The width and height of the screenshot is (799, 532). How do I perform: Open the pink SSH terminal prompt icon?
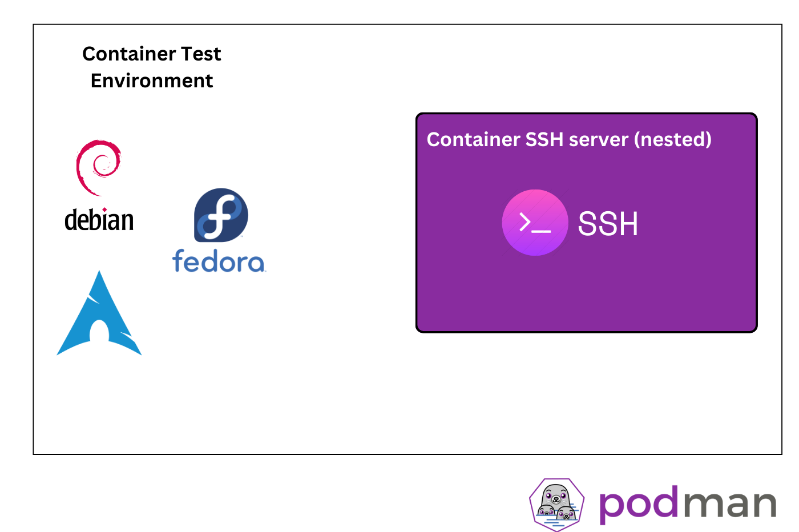coord(535,223)
